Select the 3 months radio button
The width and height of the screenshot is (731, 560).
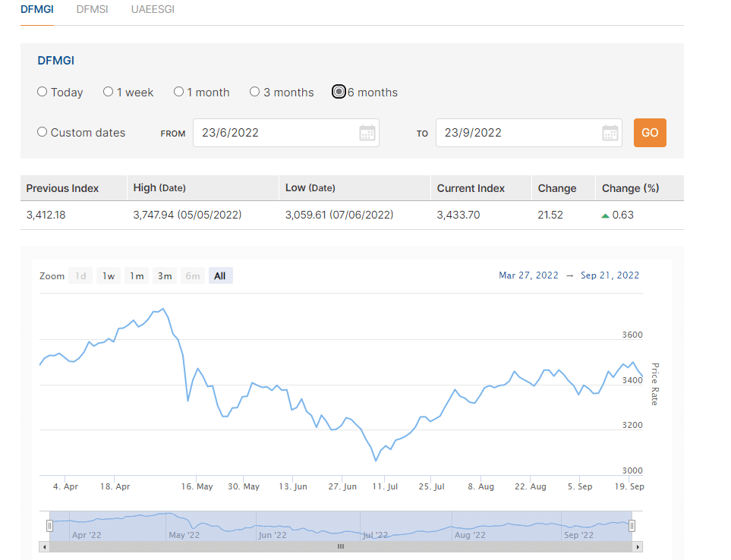254,91
